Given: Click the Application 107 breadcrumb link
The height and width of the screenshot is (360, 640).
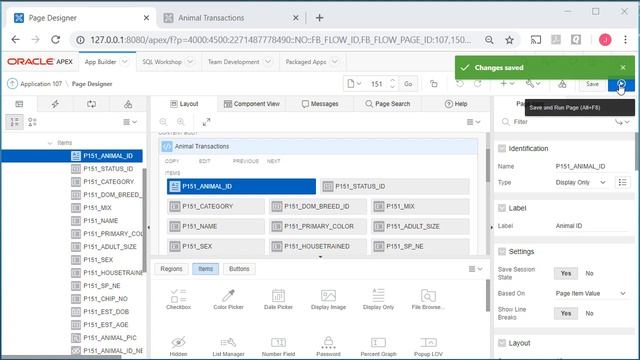Looking at the screenshot, I should 41,84.
